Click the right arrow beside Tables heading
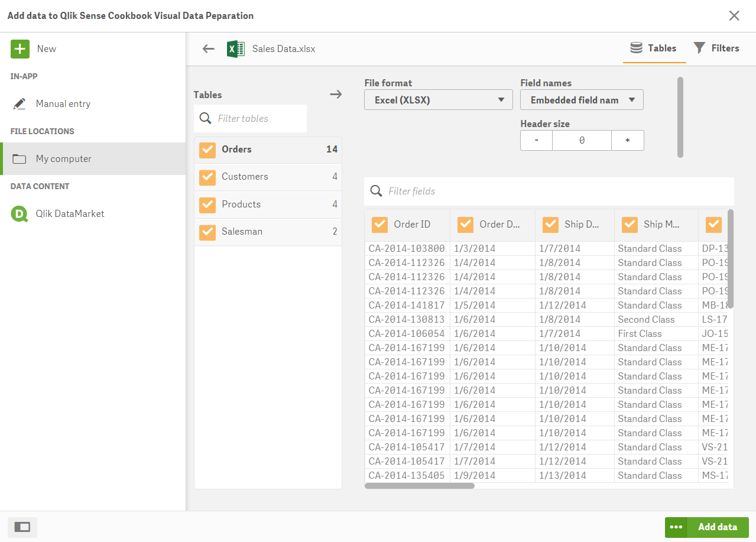Image resolution: width=756 pixels, height=542 pixels. [336, 95]
